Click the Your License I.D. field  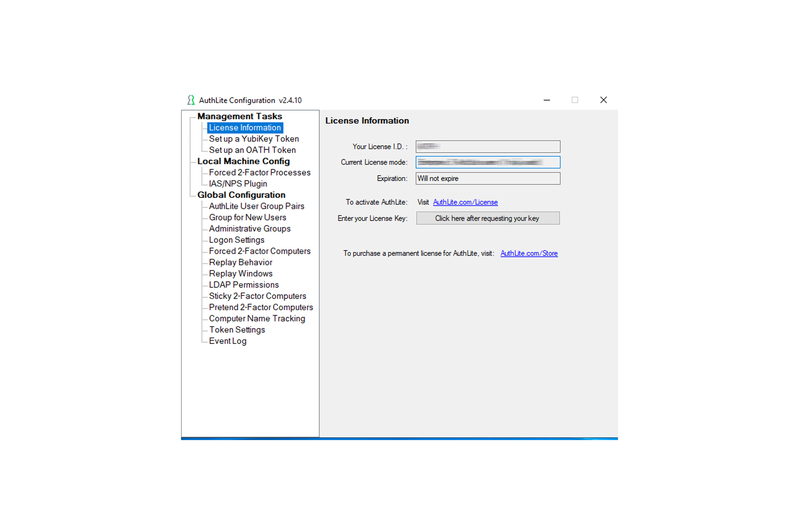[x=488, y=146]
